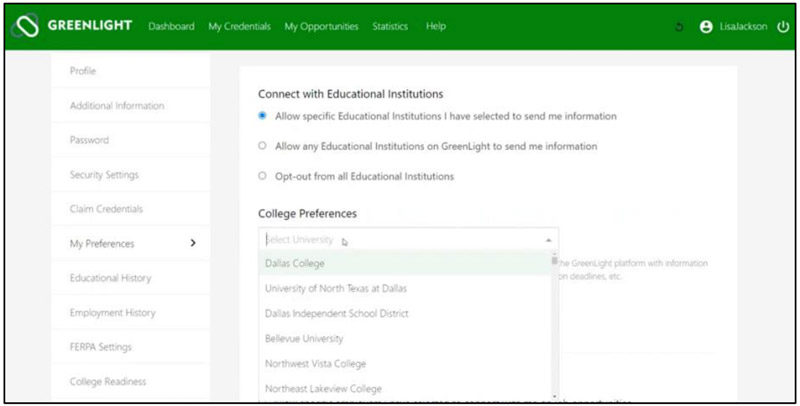Viewport: 800px width, 406px height.
Task: Open the Claim Credentials sidebar link
Action: [x=106, y=209]
